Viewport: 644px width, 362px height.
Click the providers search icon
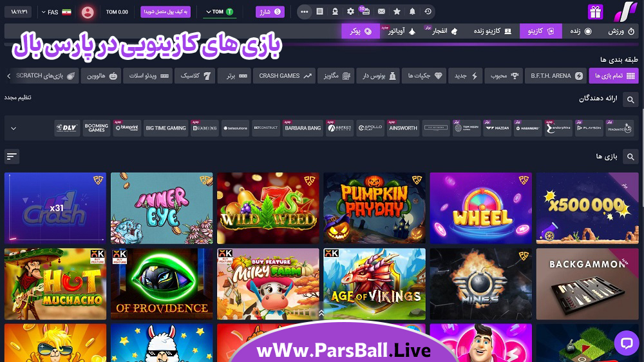click(x=630, y=99)
